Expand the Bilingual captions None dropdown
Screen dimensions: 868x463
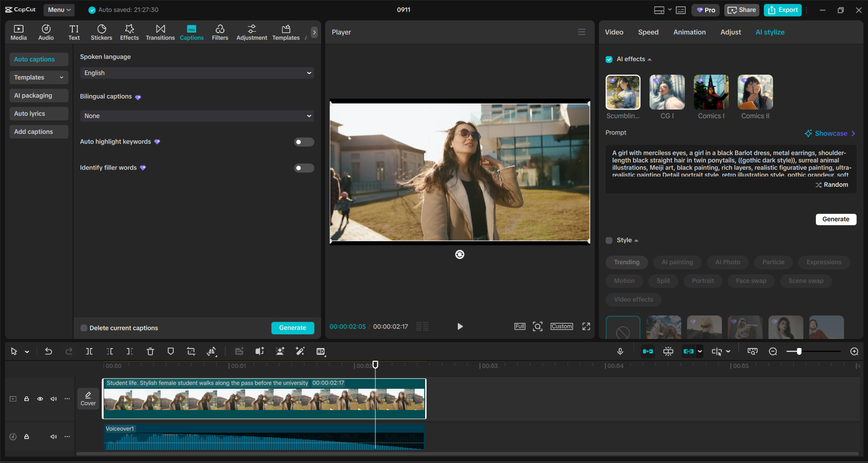[197, 116]
